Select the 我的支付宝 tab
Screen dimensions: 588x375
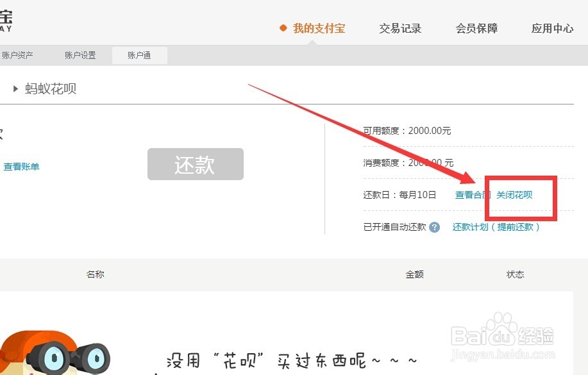[319, 28]
